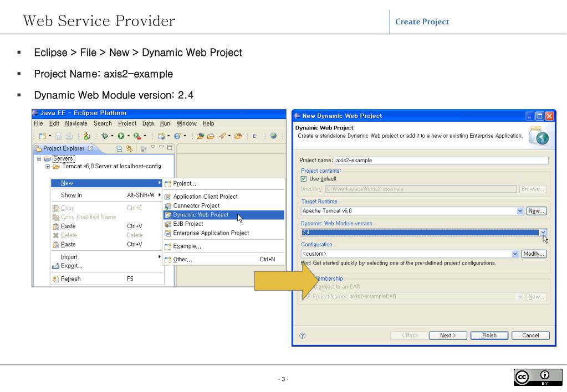Open the Configuration dropdown arrow
Image resolution: width=567 pixels, height=392 pixels.
coord(515,254)
